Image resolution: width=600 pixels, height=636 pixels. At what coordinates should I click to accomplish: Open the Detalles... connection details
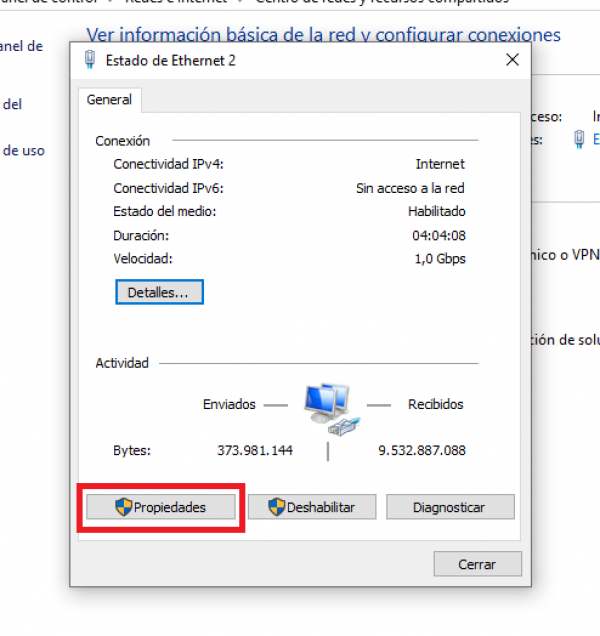(159, 292)
